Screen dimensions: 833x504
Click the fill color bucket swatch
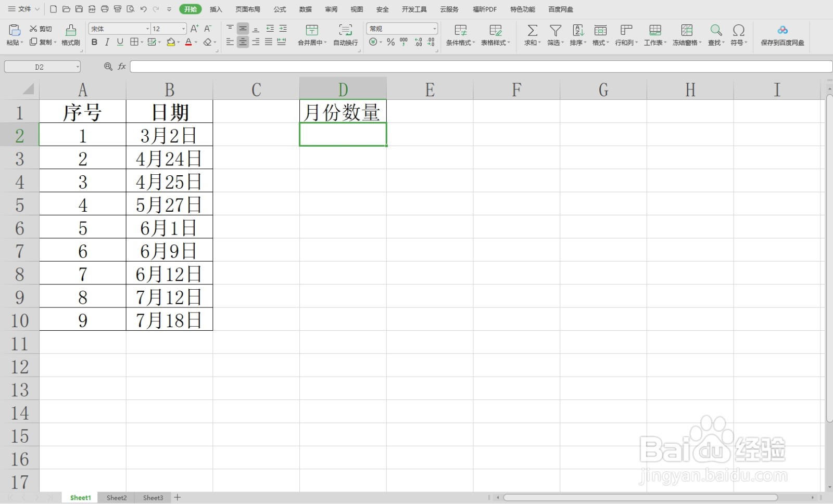[170, 42]
